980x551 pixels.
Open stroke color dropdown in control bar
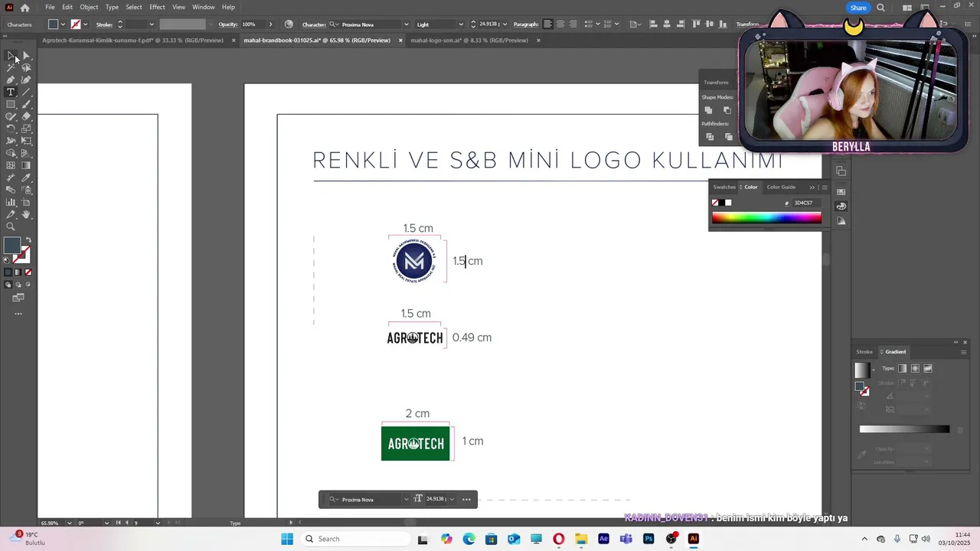[x=84, y=24]
